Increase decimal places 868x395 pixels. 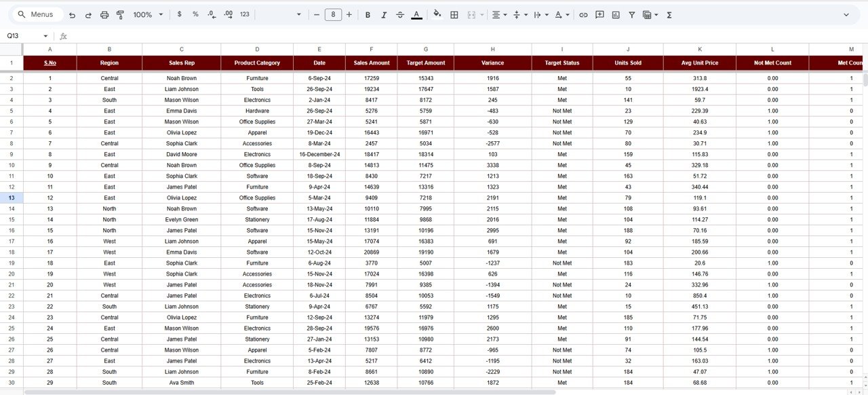click(227, 14)
